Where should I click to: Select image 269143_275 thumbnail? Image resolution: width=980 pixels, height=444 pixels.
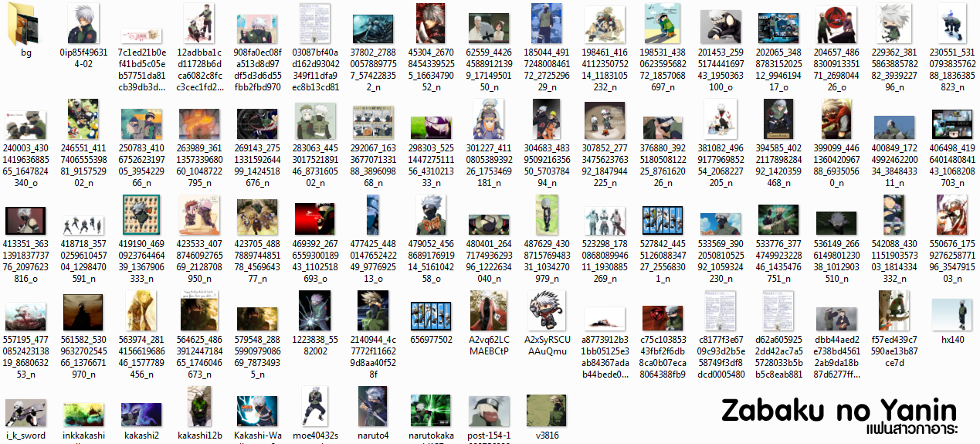[x=257, y=124]
